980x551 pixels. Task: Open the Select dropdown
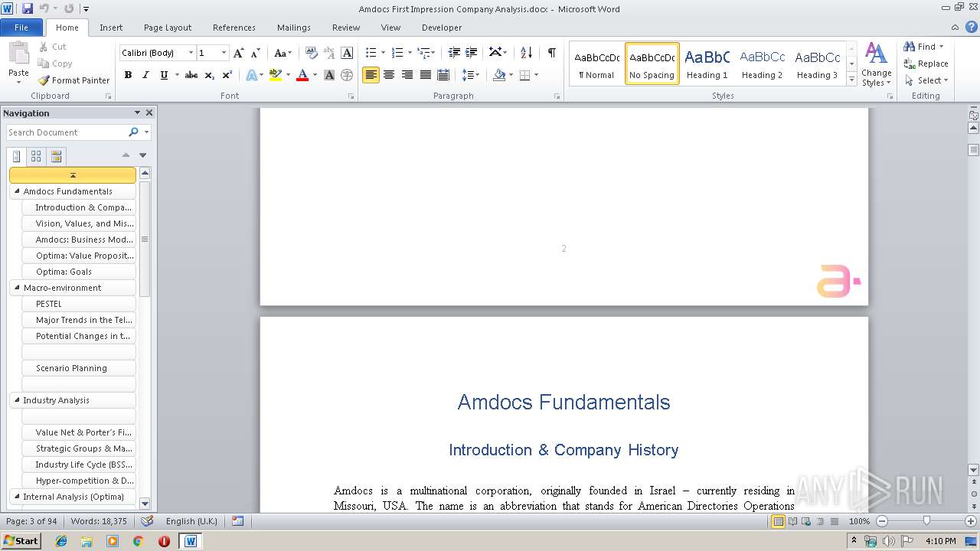click(x=926, y=80)
